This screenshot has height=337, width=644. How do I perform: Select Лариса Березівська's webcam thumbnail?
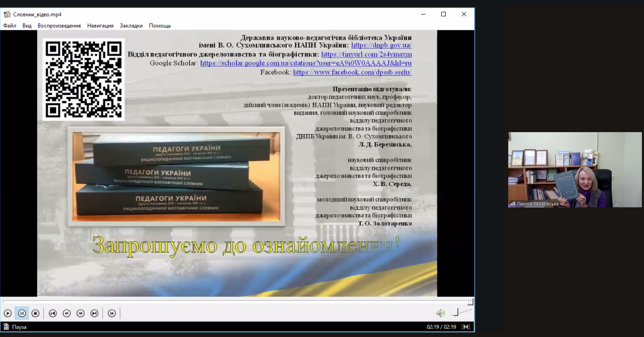tap(575, 169)
